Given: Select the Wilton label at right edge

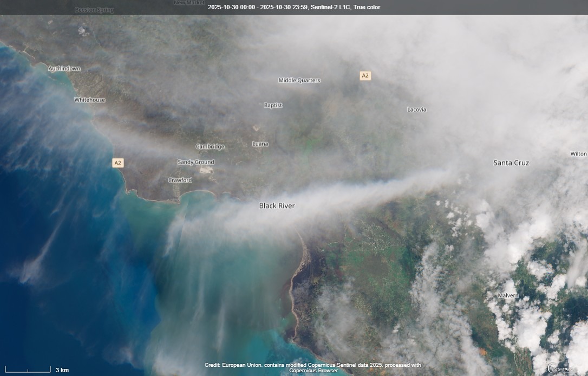Looking at the screenshot, I should click(x=579, y=153).
